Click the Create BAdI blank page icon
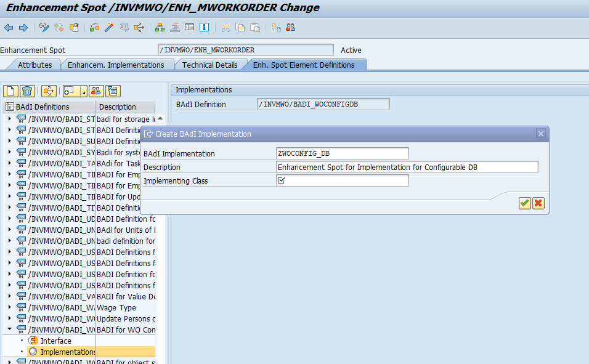589x364 pixels. [x=10, y=91]
